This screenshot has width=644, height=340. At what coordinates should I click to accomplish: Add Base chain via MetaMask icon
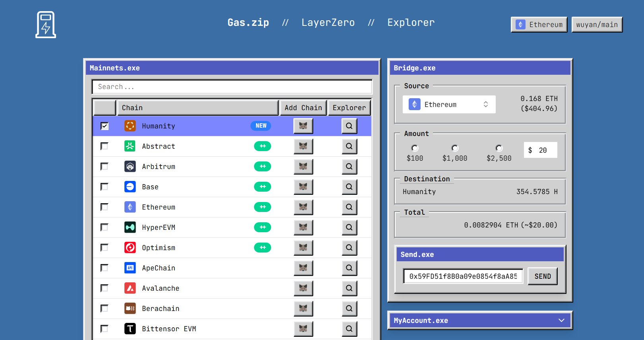(x=303, y=187)
